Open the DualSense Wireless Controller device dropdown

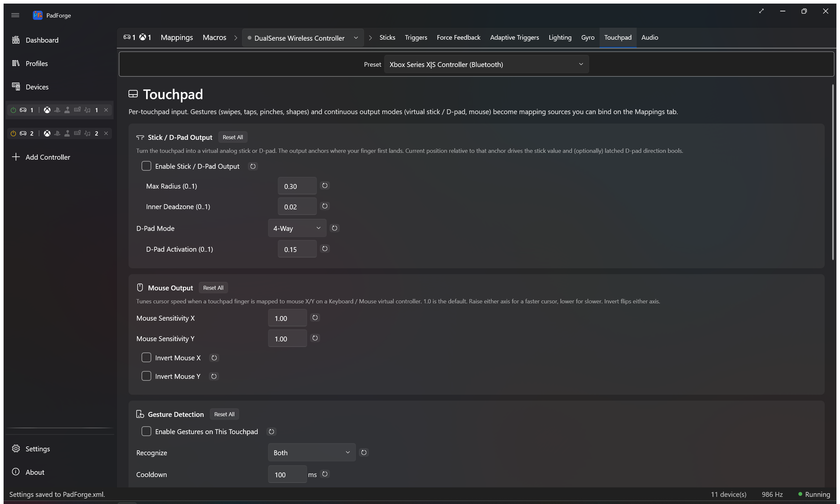pos(303,38)
